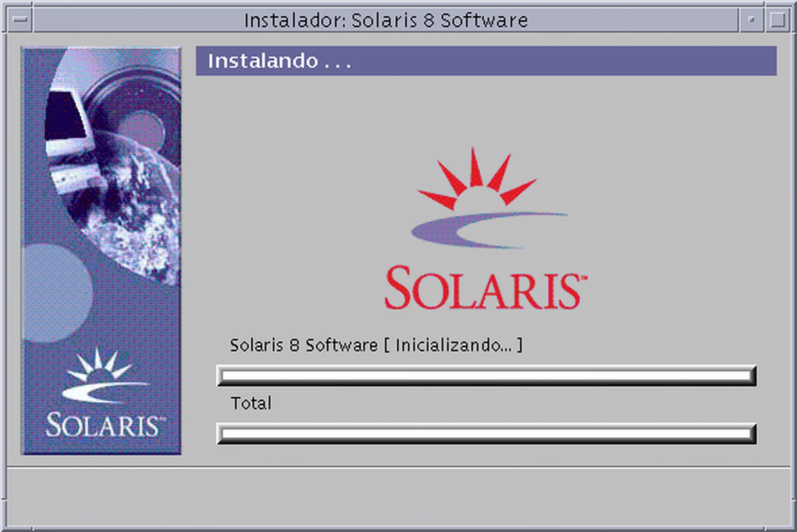
Task: Click the 'Instalando . . .' header banner
Action: [x=486, y=61]
